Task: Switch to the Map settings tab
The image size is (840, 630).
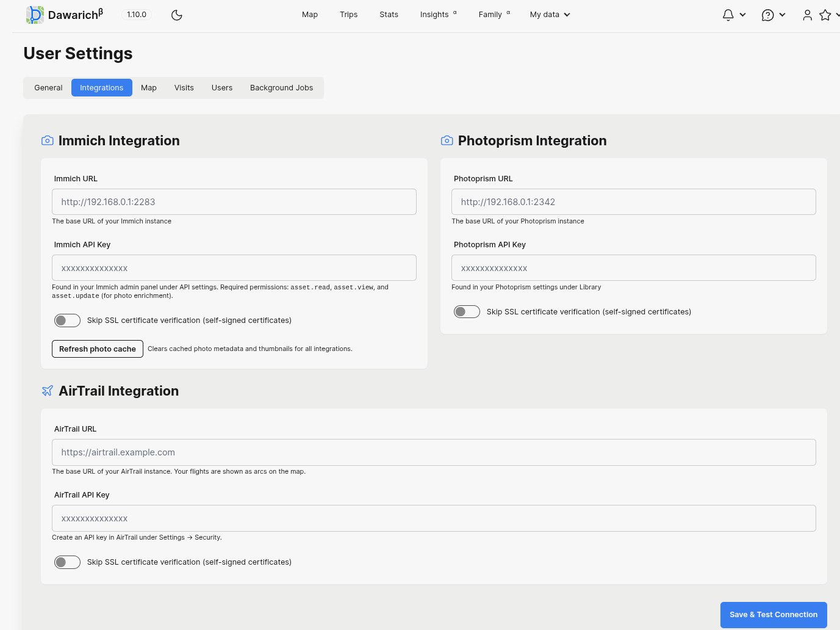Action: (x=149, y=88)
